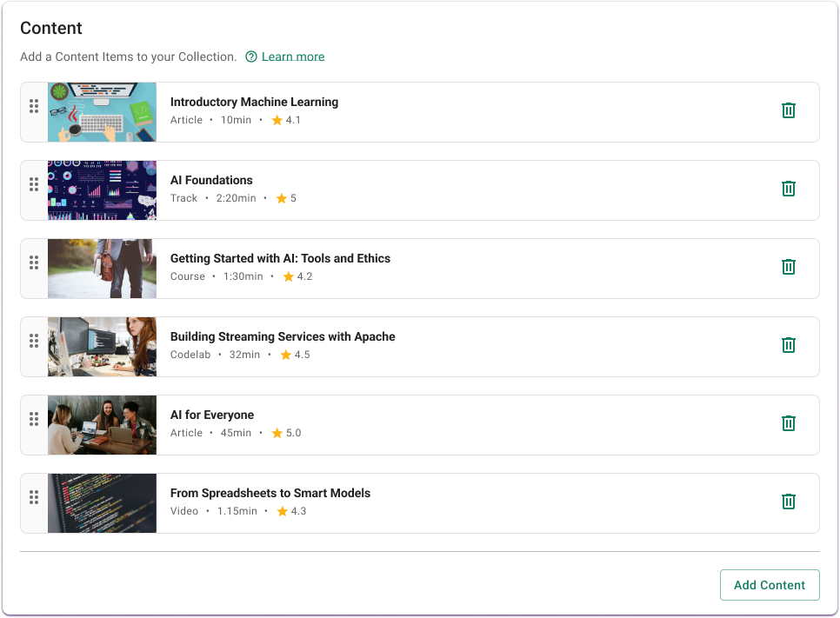
Task: Click the Building Streaming Services with Apache title
Action: [x=283, y=336]
